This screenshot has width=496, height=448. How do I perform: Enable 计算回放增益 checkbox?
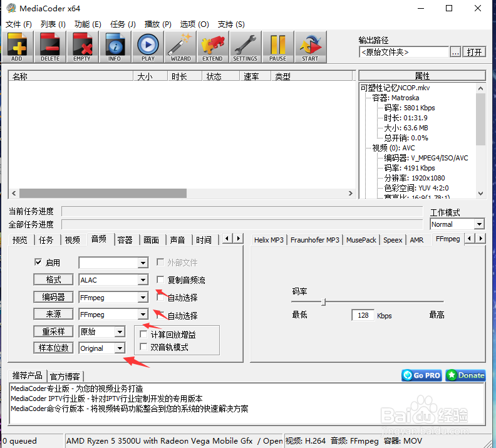click(x=143, y=334)
